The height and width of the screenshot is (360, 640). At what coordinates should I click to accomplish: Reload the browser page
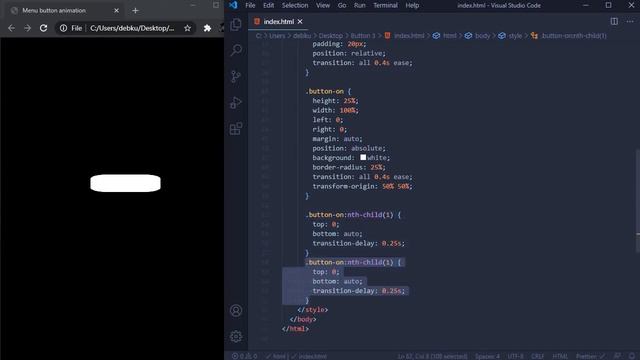point(43,28)
